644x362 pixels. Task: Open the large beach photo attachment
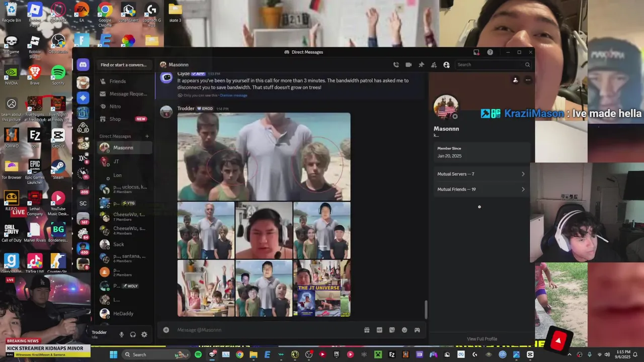(264, 157)
